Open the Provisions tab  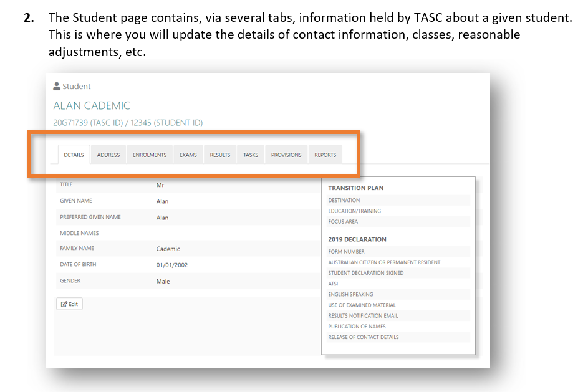pyautogui.click(x=286, y=155)
